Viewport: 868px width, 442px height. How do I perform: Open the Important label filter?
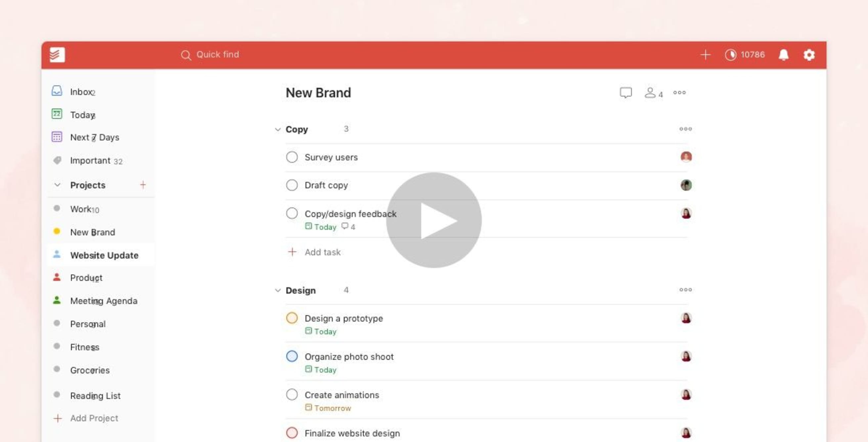click(101, 160)
